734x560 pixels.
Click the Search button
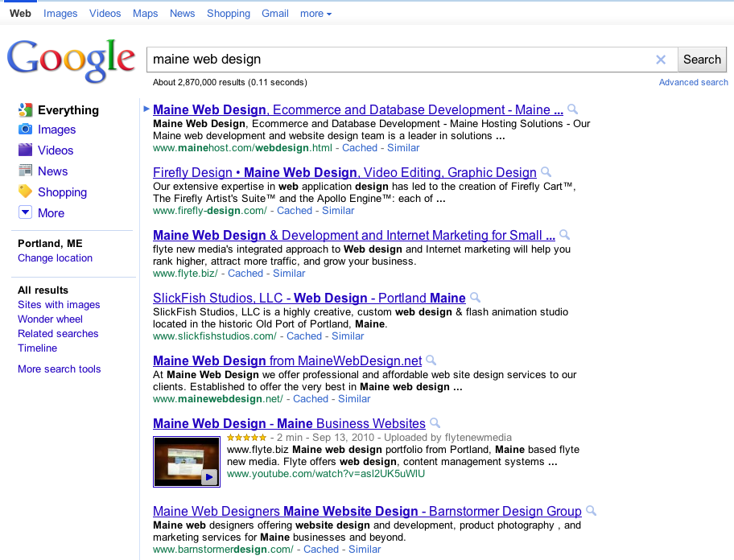point(702,60)
